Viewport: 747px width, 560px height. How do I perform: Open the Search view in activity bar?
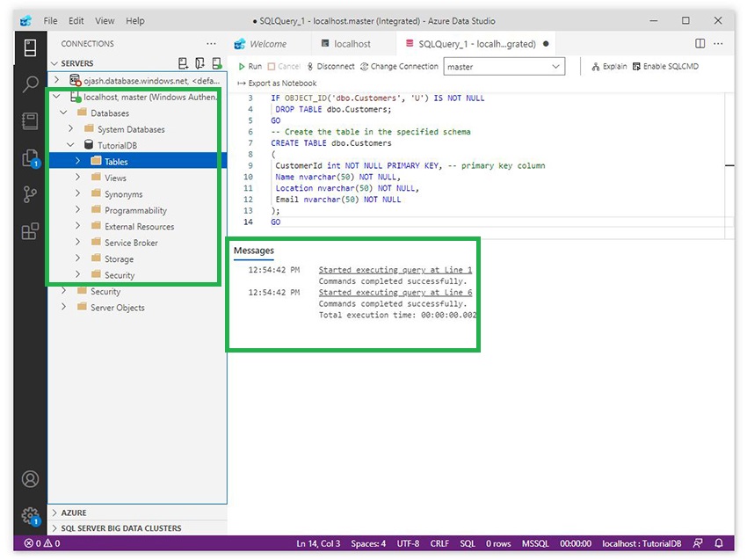coord(31,84)
